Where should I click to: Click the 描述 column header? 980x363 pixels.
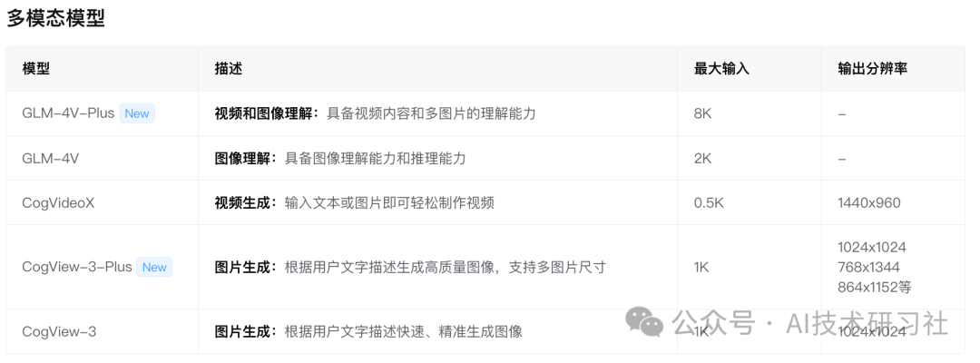228,69
